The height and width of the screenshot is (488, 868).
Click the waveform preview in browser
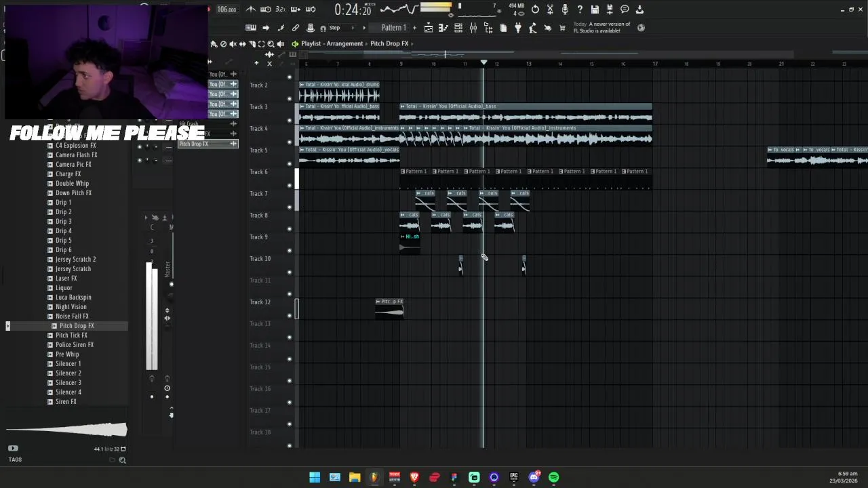(x=66, y=429)
